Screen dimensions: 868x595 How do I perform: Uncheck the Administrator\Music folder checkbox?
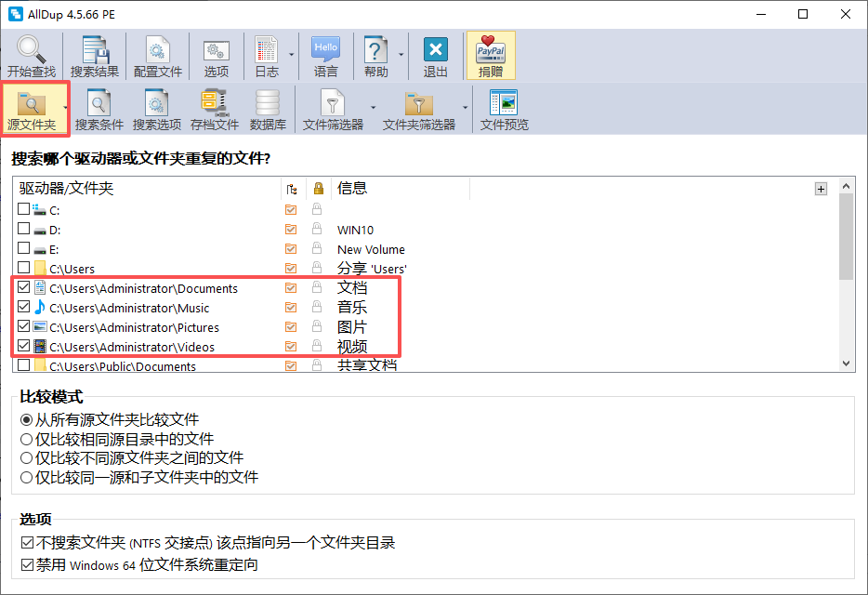(23, 307)
